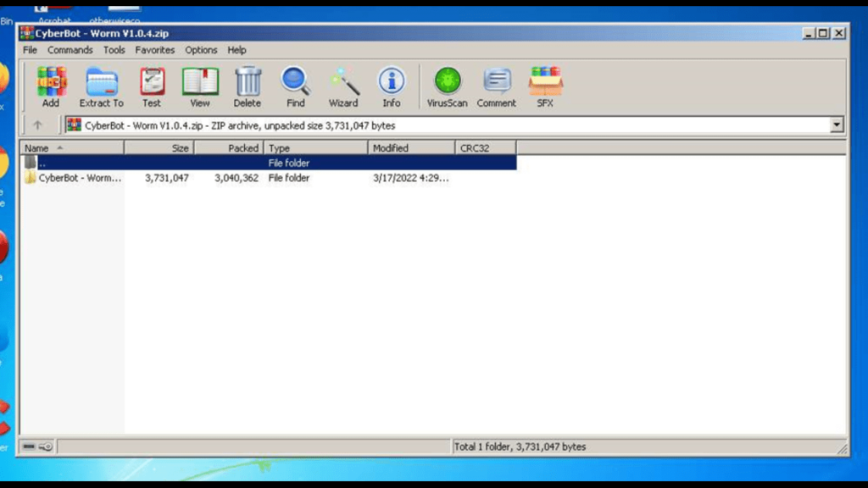
Task: Click the status bar drive icon
Action: coord(29,446)
